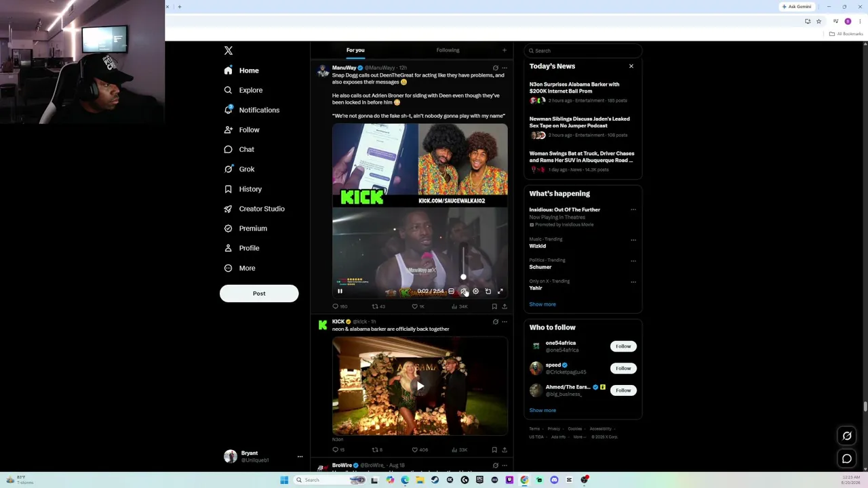Enter fullscreen on the ManuWay video

coord(500,291)
